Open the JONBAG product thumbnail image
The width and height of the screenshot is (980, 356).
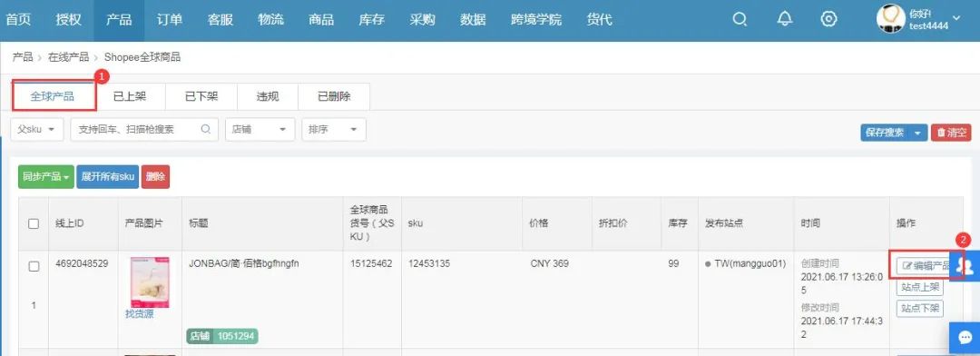(150, 282)
